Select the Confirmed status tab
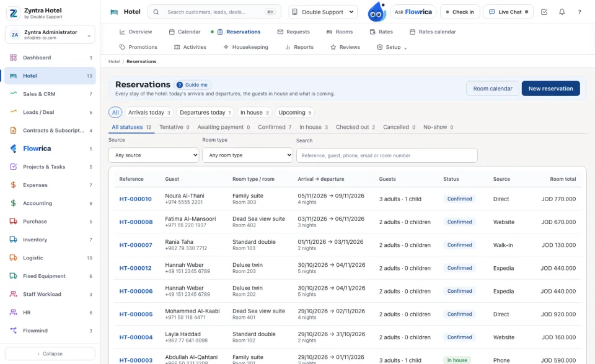Viewport: 595px width, 364px height. click(x=275, y=127)
